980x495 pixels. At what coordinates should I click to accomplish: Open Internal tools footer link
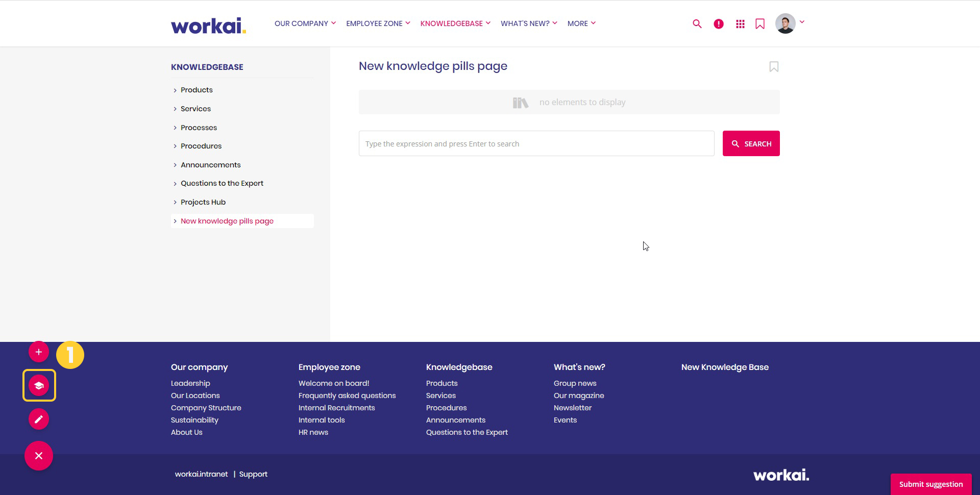click(x=322, y=420)
